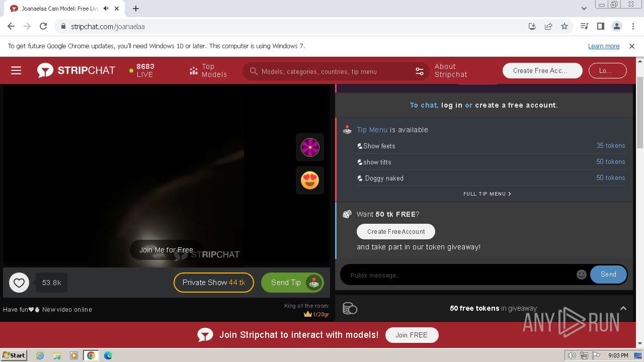Click the install/download page icon
Image resolution: width=644 pixels, height=362 pixels.
(x=532, y=26)
